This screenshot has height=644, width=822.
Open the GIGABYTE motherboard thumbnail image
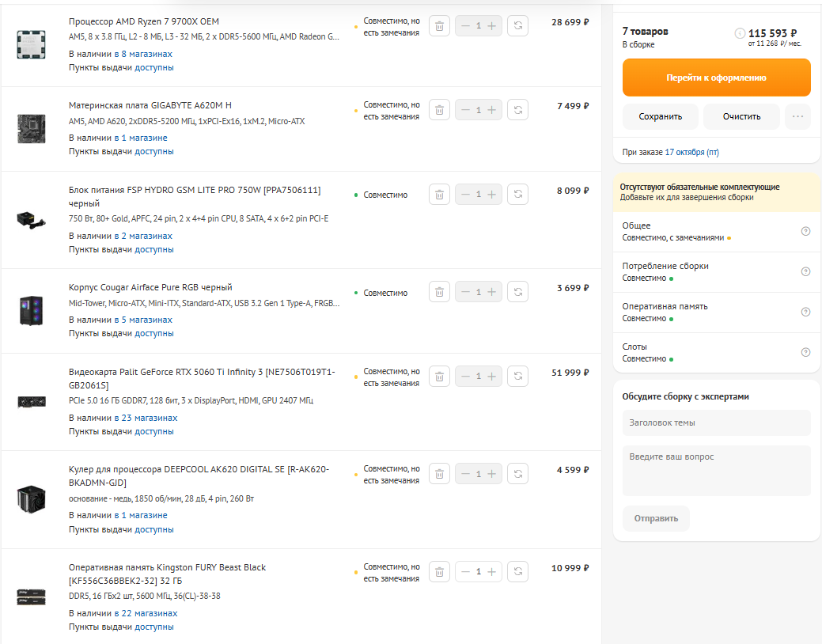(31, 128)
